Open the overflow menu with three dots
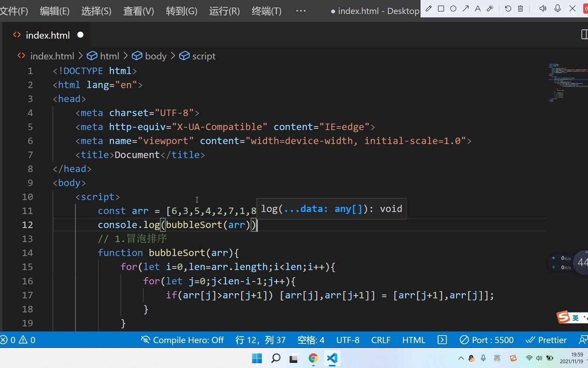 pos(301,11)
